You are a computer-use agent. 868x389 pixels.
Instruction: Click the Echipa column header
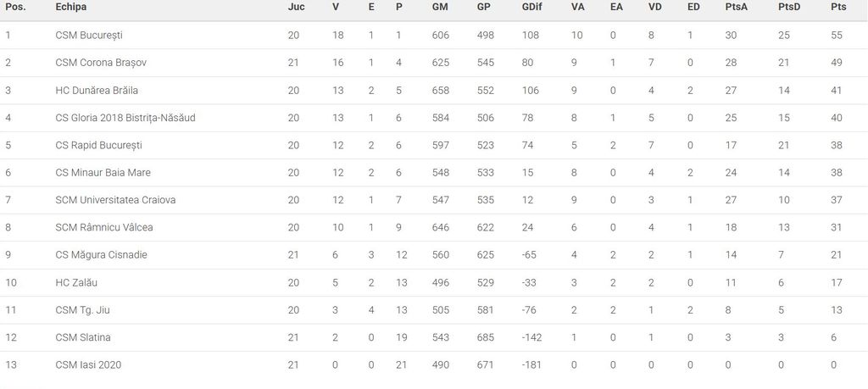[71, 7]
